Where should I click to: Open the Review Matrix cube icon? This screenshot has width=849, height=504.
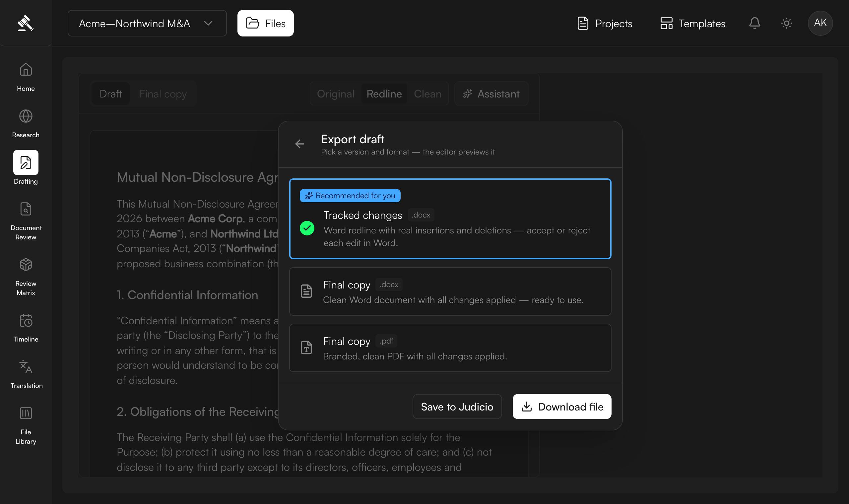coord(26,265)
